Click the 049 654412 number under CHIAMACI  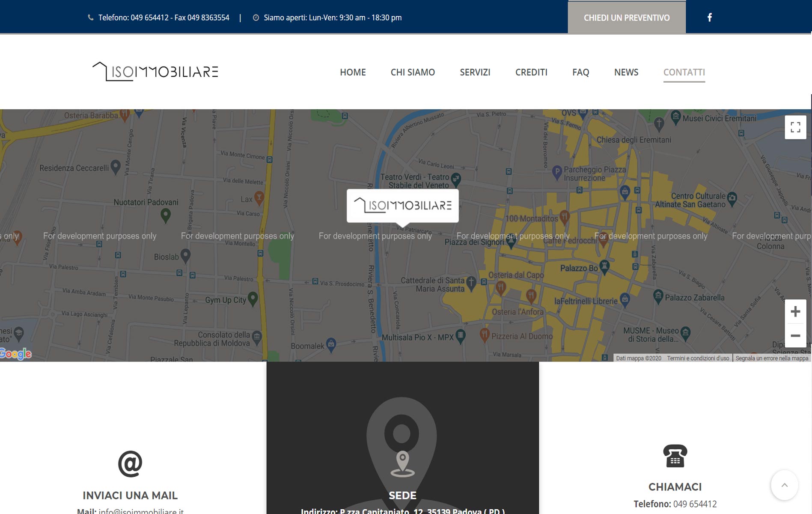click(695, 504)
